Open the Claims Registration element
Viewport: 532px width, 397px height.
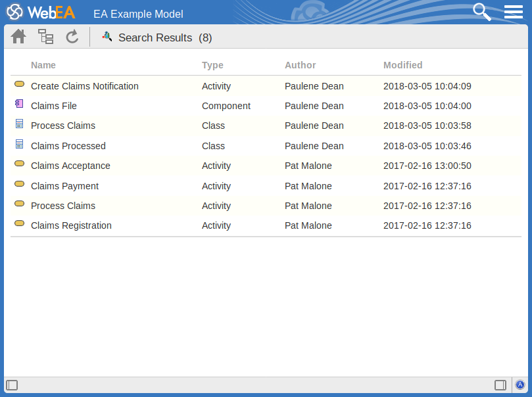click(71, 225)
